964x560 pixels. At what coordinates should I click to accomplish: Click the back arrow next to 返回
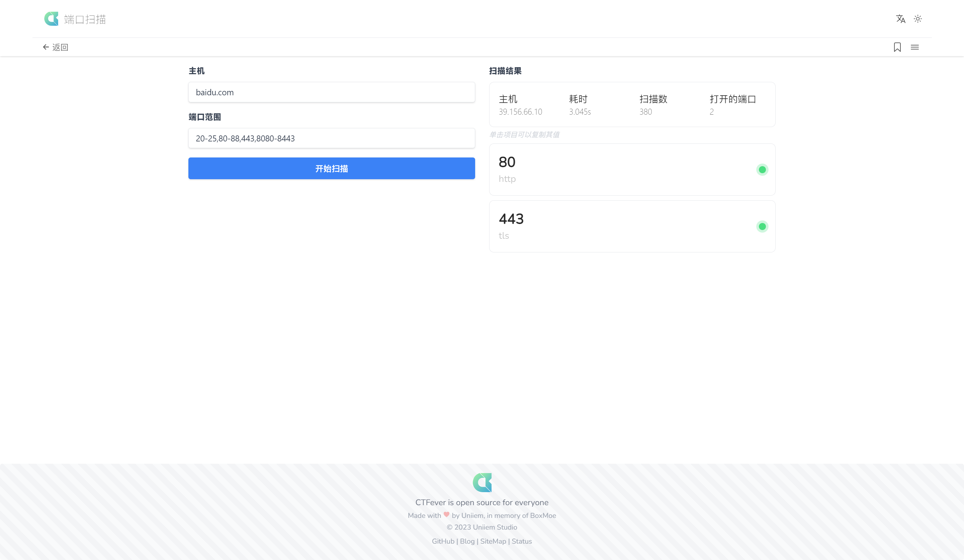point(46,46)
